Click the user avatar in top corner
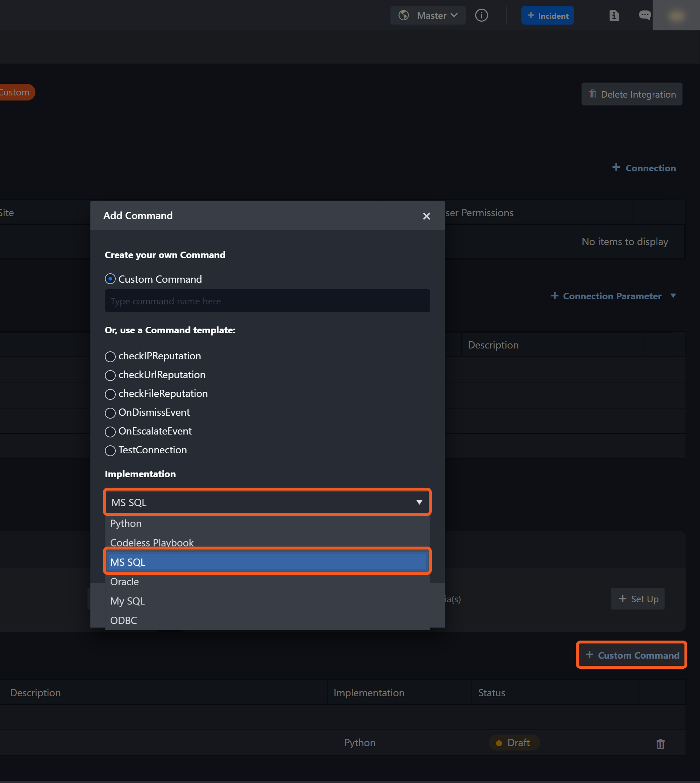700x783 pixels. coord(676,16)
